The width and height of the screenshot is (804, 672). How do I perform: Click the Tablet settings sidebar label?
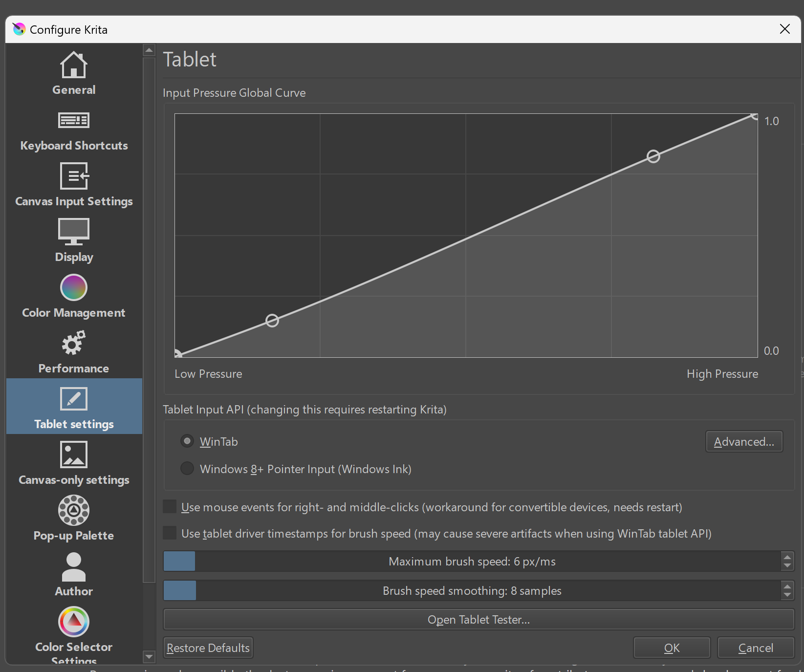pos(74,424)
